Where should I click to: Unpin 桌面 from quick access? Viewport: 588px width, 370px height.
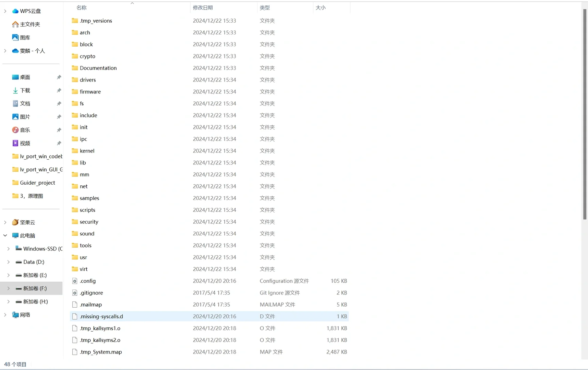tap(59, 77)
